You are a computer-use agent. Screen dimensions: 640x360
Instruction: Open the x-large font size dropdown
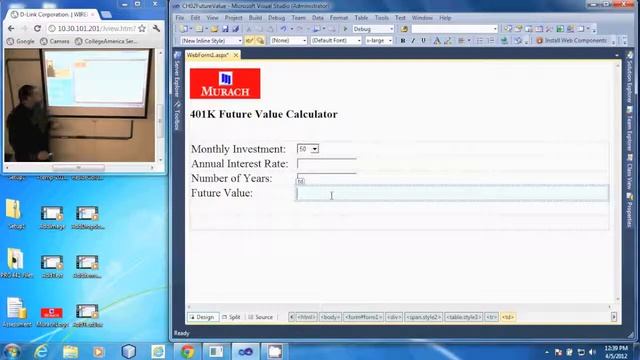coord(379,40)
